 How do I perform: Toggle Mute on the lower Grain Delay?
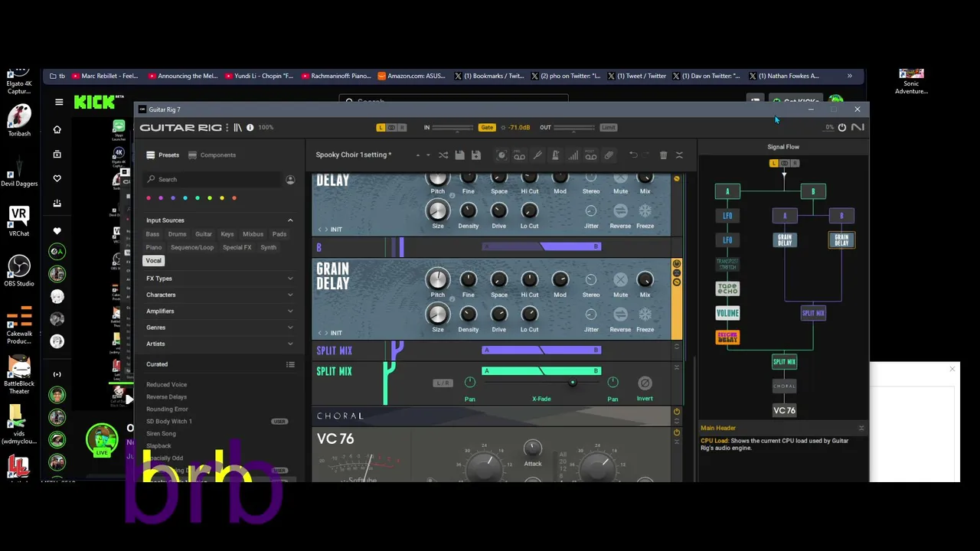tap(620, 280)
